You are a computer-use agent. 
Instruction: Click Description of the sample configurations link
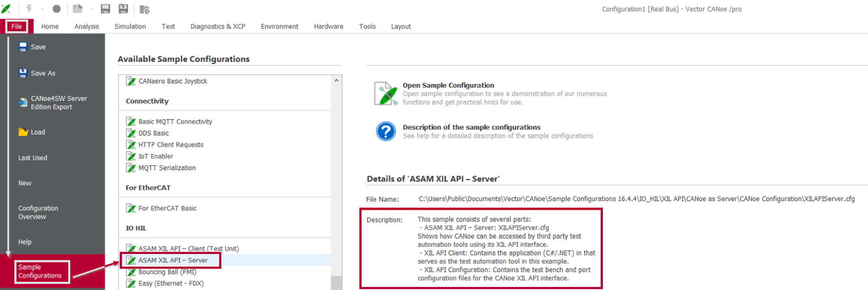coord(472,127)
